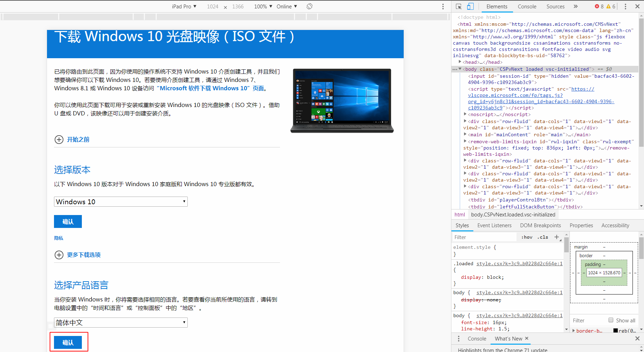Screen dimensions: 644x352
Task: Click the 1366 device height field
Action: pos(238,6)
